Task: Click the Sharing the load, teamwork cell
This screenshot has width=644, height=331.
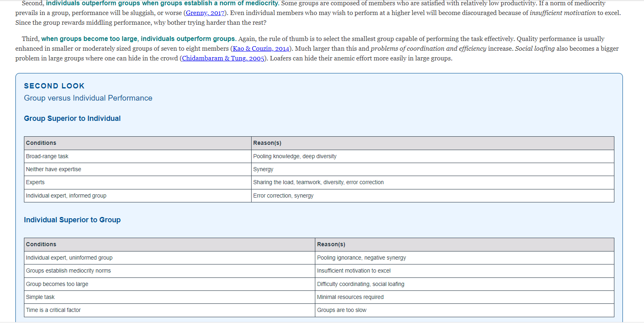Action: 433,183
